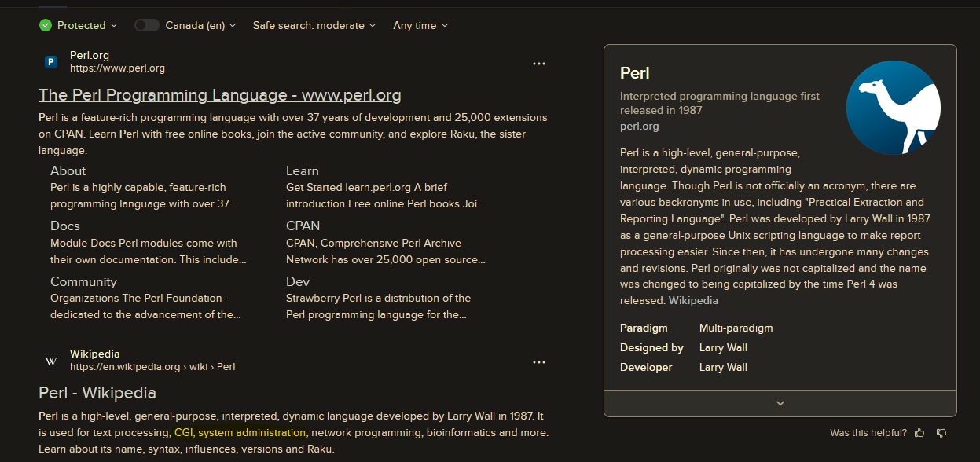Click the green Protected shield checkmark
The width and height of the screenshot is (980, 462).
[x=46, y=25]
